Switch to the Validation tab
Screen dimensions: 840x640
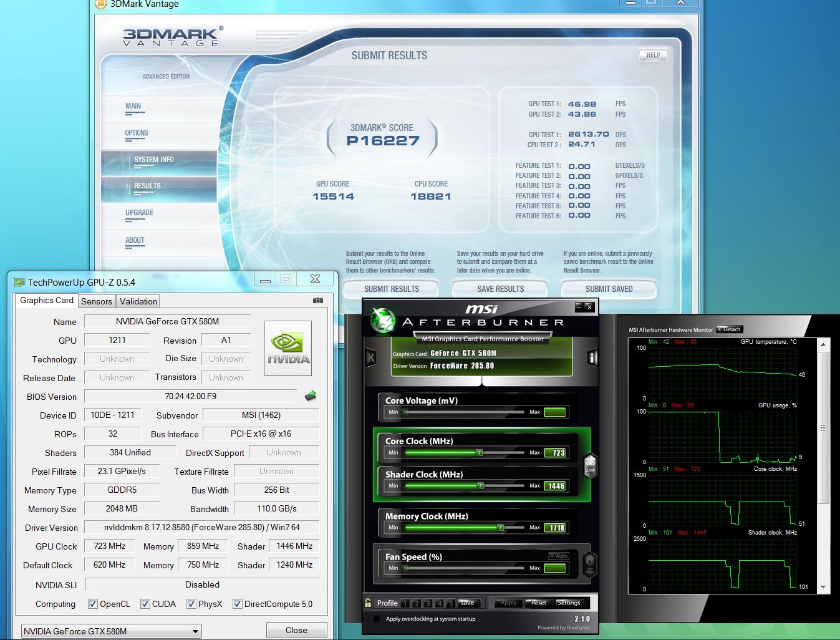[138, 301]
